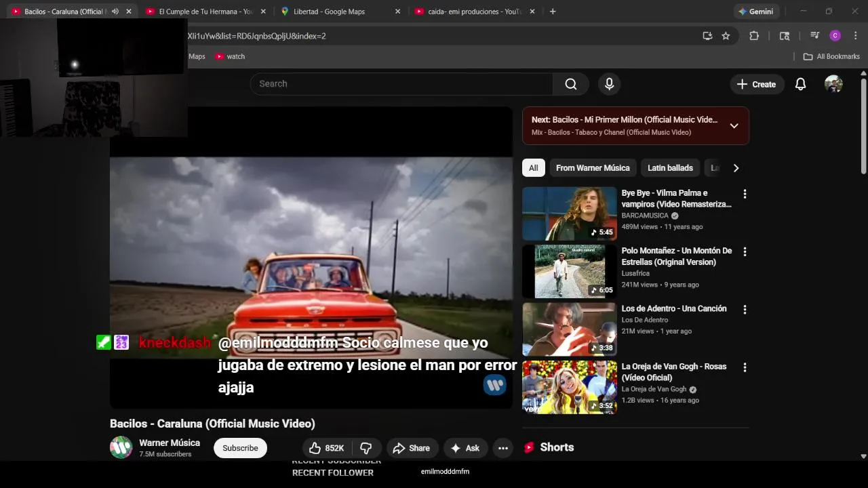Click the install/cast icon in address bar
Image resolution: width=868 pixels, height=488 pixels.
coord(707,36)
